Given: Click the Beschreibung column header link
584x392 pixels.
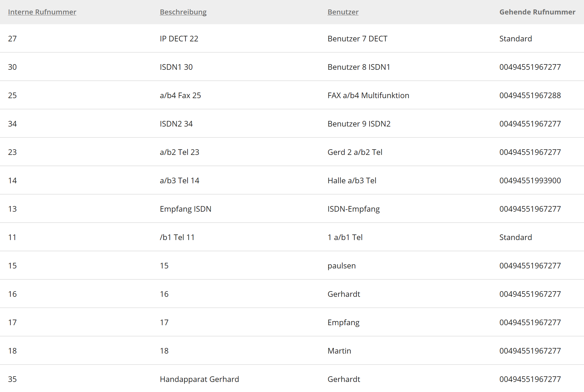Looking at the screenshot, I should point(183,12).
